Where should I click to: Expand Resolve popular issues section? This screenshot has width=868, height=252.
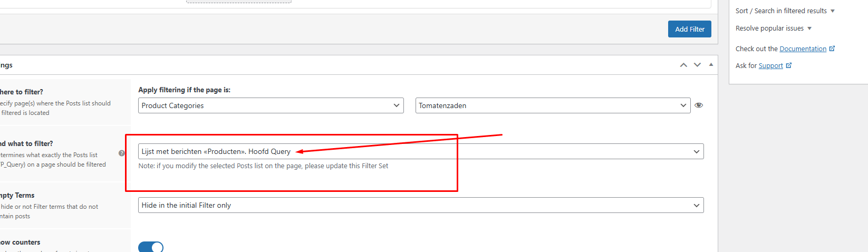point(774,28)
